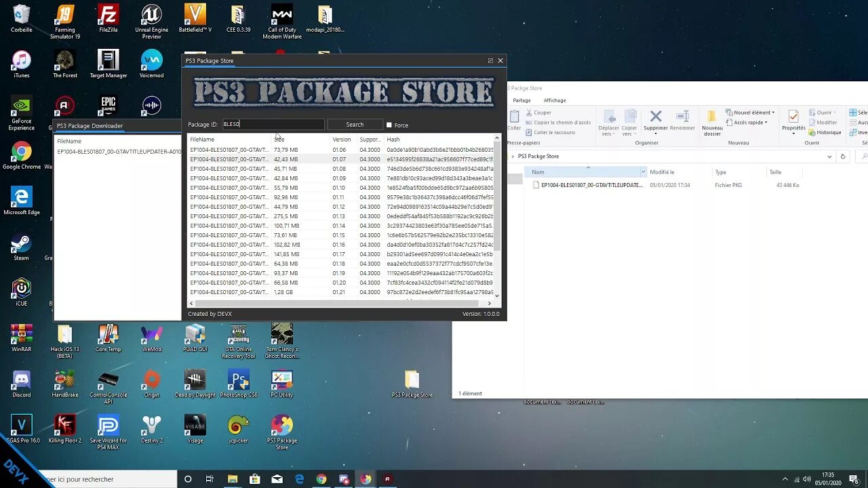Open the Corbeille recycle bin desktop icon

[x=22, y=19]
